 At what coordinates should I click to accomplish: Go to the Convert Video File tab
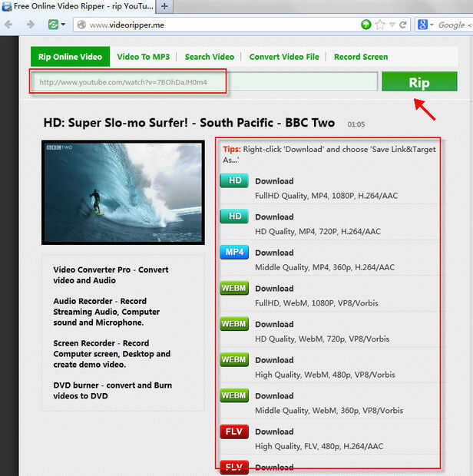(x=284, y=57)
